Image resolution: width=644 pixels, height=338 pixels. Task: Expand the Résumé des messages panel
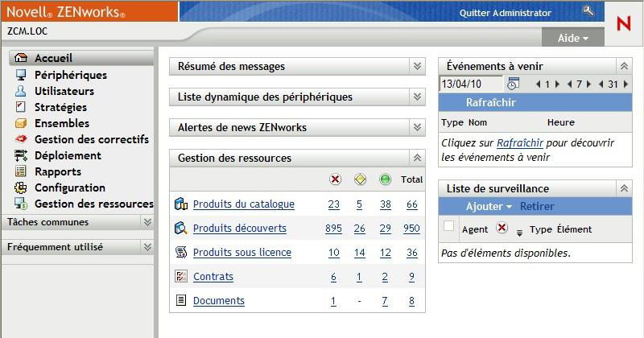click(416, 67)
